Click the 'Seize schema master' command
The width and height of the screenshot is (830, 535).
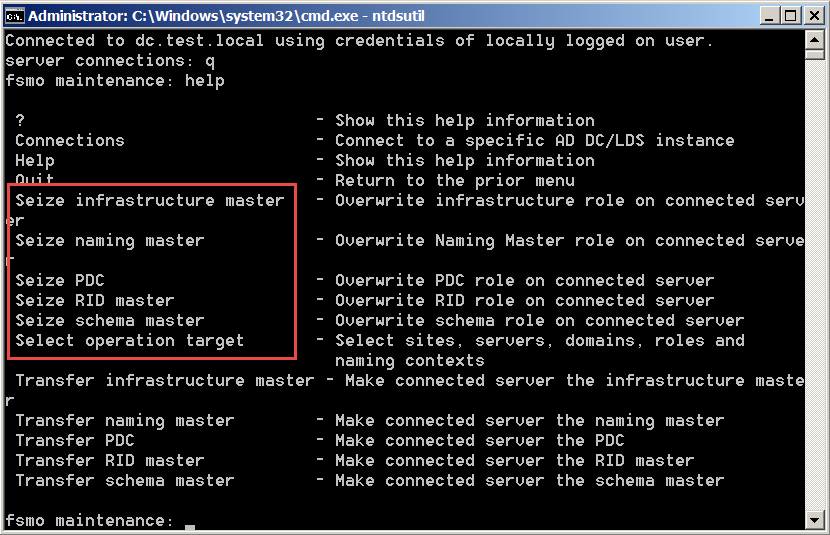[x=110, y=321]
